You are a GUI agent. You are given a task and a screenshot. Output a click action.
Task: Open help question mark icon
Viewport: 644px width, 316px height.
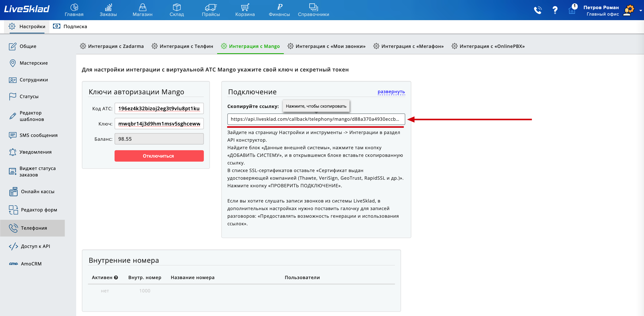[x=555, y=10]
